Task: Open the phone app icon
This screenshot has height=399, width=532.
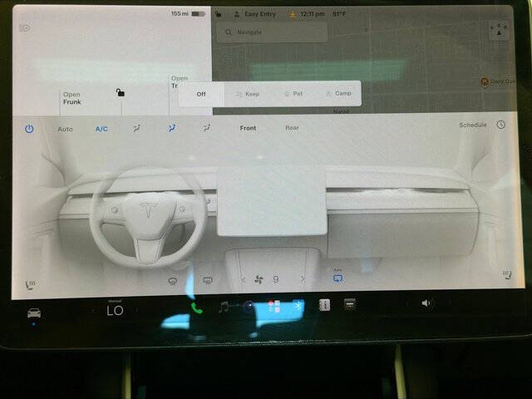Action: coord(196,308)
